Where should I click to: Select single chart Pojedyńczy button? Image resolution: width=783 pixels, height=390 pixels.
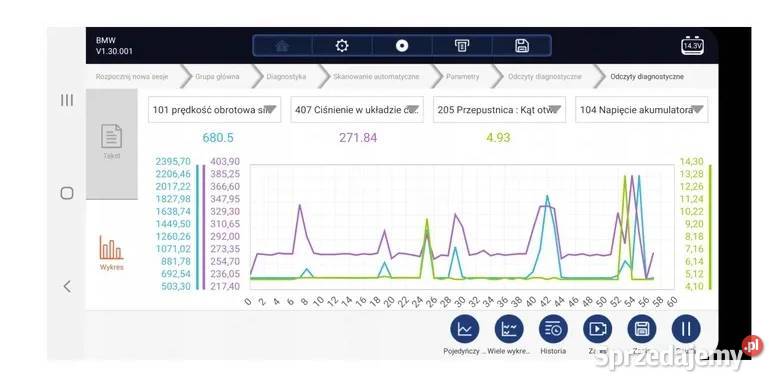[465, 330]
